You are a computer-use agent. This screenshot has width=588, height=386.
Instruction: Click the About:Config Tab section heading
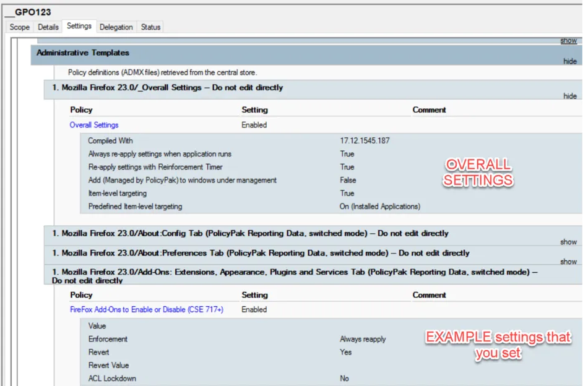coord(250,234)
